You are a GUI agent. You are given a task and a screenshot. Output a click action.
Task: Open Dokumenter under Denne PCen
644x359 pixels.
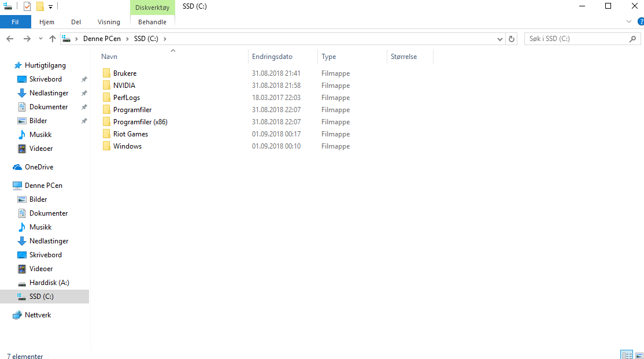(x=49, y=213)
